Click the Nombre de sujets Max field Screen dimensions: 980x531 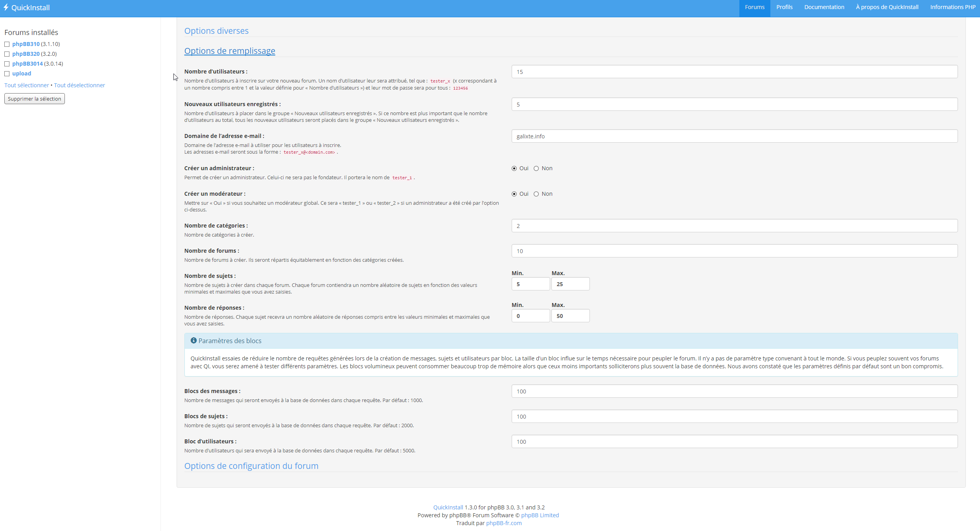point(570,284)
